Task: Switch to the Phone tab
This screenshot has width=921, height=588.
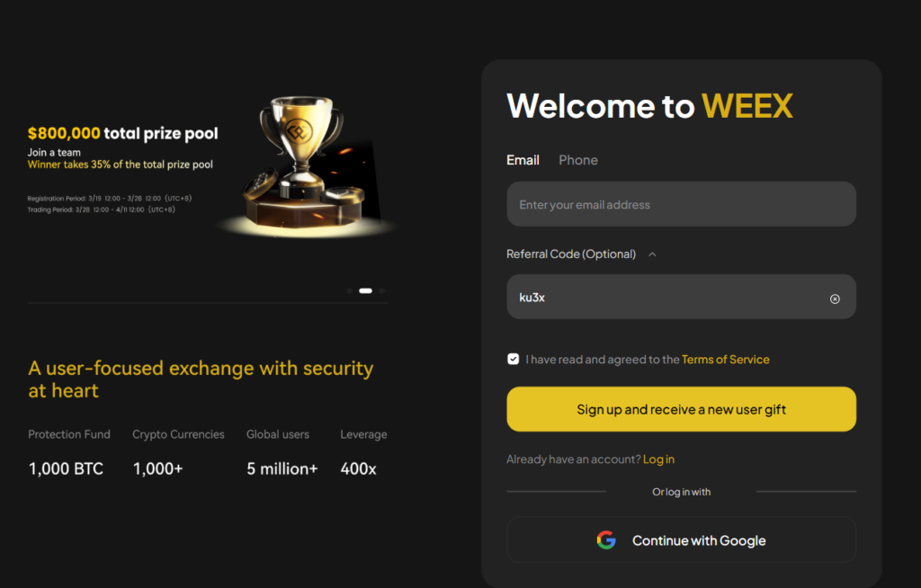Action: [577, 159]
